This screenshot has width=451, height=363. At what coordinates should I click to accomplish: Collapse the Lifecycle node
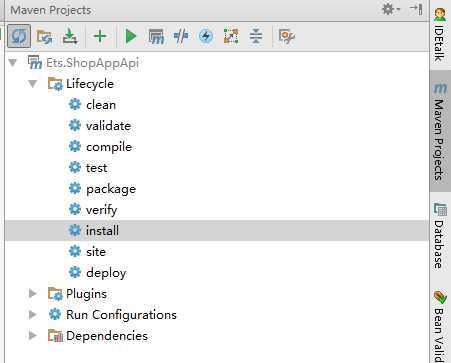[33, 84]
